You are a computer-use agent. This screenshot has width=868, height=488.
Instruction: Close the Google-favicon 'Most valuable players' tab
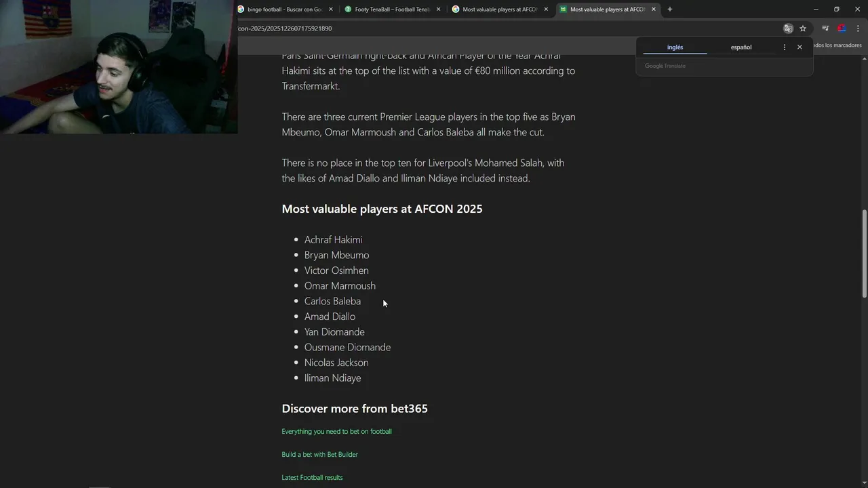[546, 9]
